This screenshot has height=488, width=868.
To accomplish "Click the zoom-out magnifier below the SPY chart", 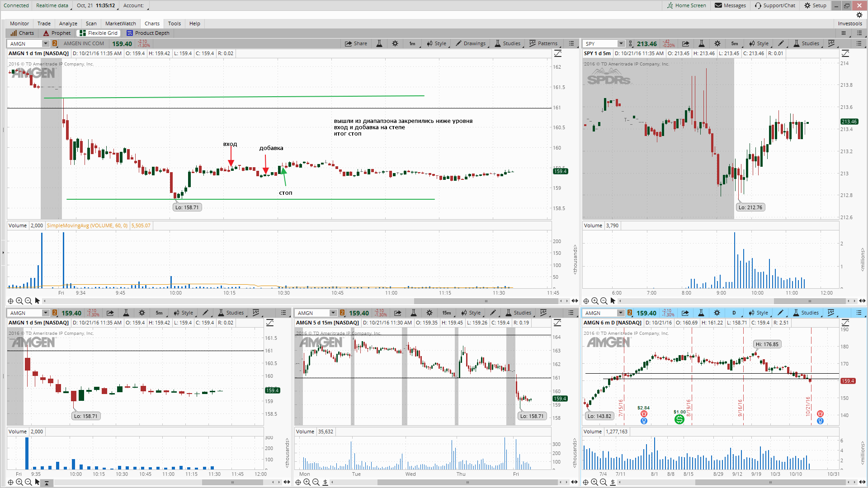I will pos(604,301).
